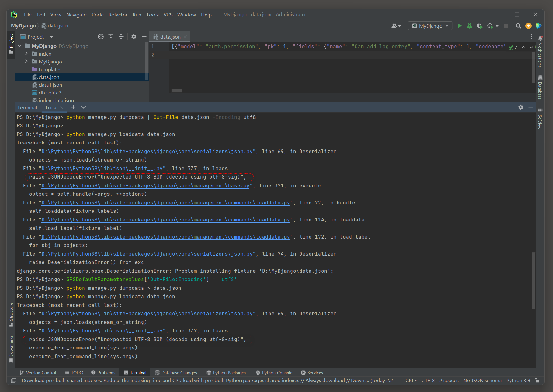This screenshot has height=392, width=553.
Task: Open editor tabs more options
Action: click(531, 37)
